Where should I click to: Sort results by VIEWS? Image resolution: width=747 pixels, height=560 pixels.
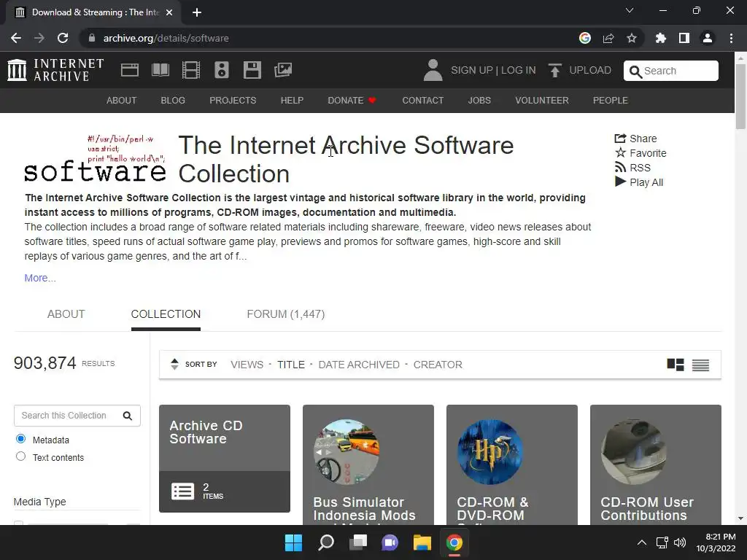[247, 365]
